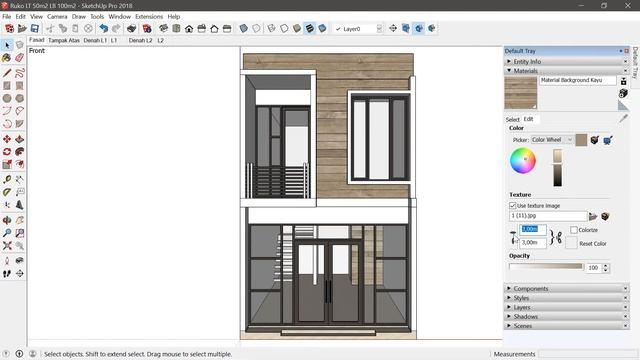The width and height of the screenshot is (640, 360).
Task: Select the Walk footprints tool
Action: pos(7,273)
